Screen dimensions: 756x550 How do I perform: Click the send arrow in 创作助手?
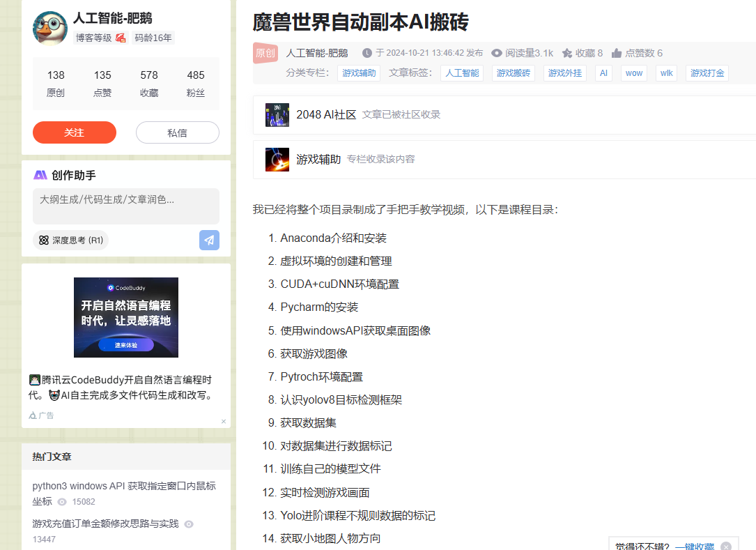(209, 240)
